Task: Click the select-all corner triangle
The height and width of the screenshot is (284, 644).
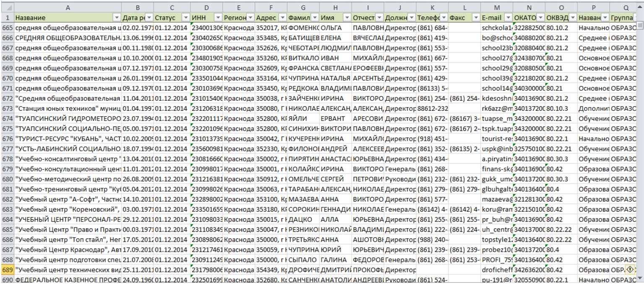Action: (8, 8)
